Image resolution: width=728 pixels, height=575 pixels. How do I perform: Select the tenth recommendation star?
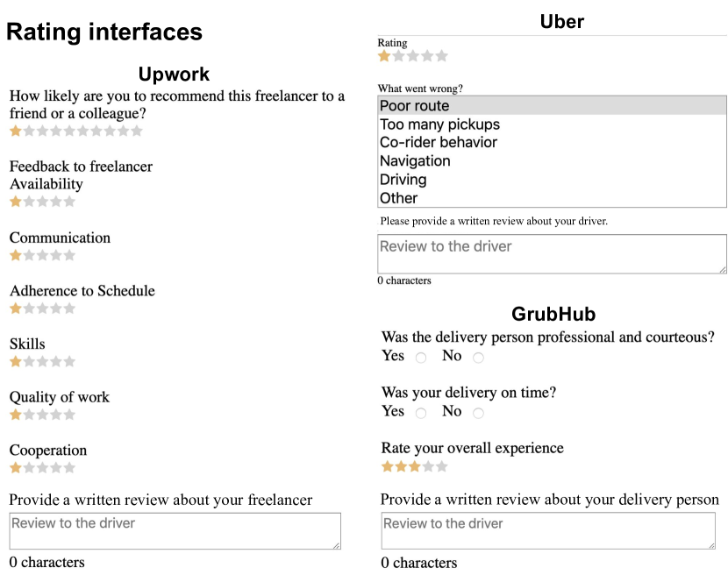pyautogui.click(x=136, y=131)
